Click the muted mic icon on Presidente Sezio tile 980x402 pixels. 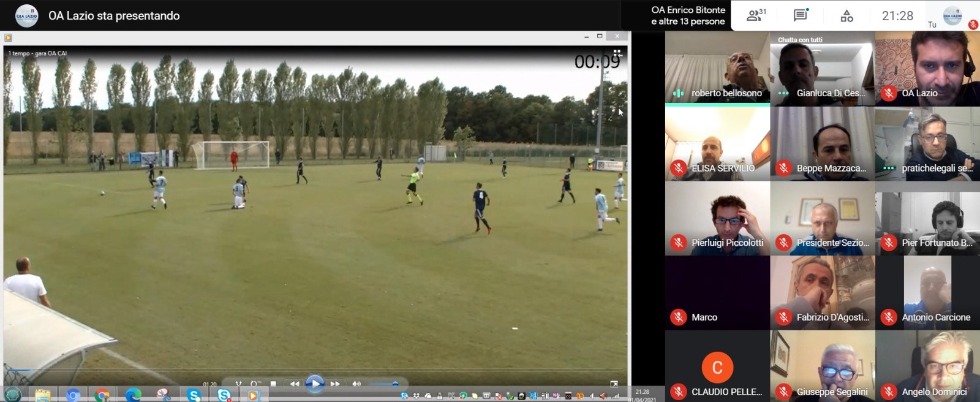tap(783, 243)
